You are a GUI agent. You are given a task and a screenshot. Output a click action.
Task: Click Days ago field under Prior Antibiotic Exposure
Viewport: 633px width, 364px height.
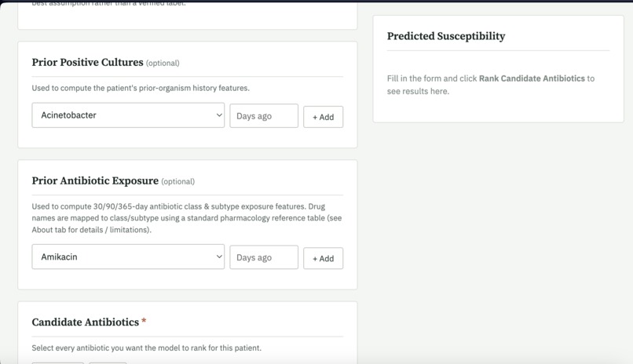(264, 257)
